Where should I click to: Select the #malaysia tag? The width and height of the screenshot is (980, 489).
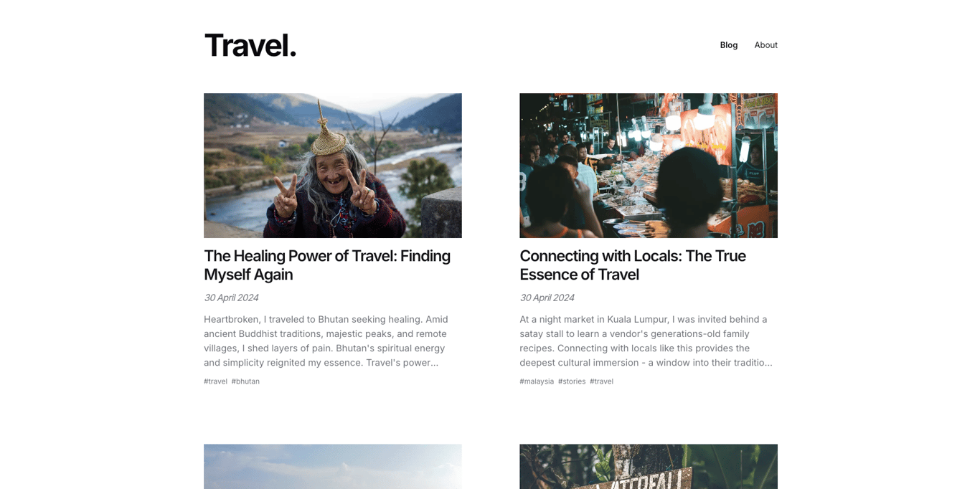click(537, 381)
